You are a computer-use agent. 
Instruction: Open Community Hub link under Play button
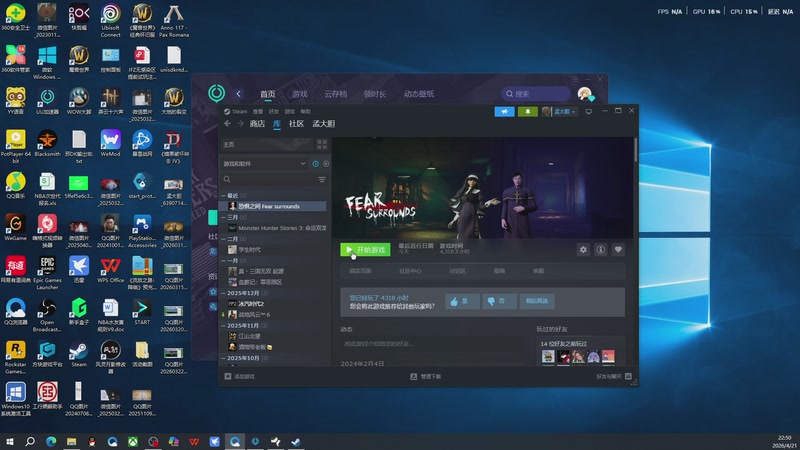click(x=410, y=271)
